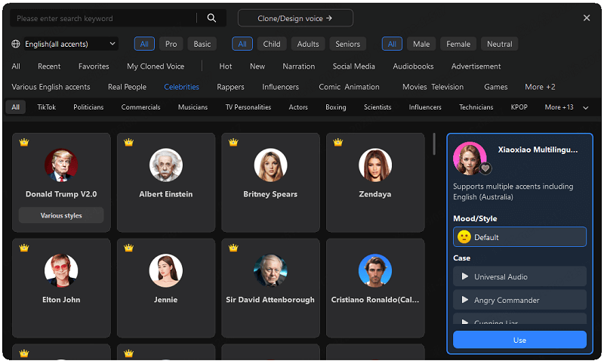The height and width of the screenshot is (364, 604).
Task: Switch to Rappers category
Action: click(230, 87)
